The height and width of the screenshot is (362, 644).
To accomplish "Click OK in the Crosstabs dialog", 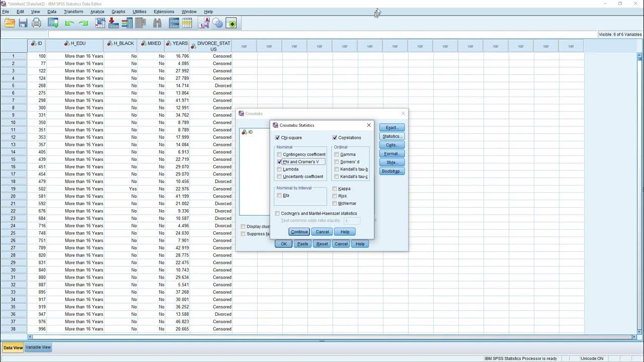I will click(284, 244).
